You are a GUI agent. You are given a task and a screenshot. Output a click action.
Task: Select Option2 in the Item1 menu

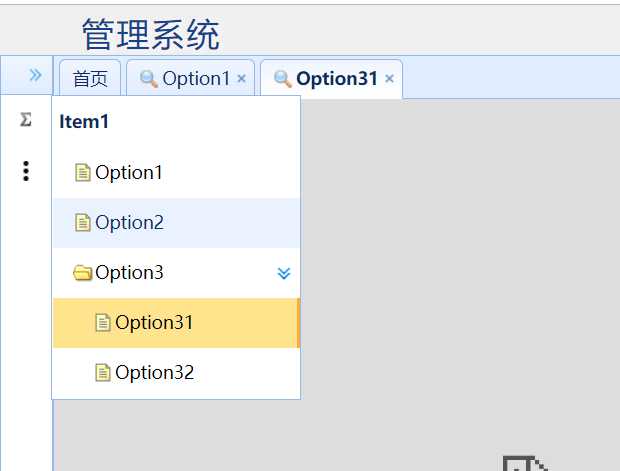[x=129, y=223]
